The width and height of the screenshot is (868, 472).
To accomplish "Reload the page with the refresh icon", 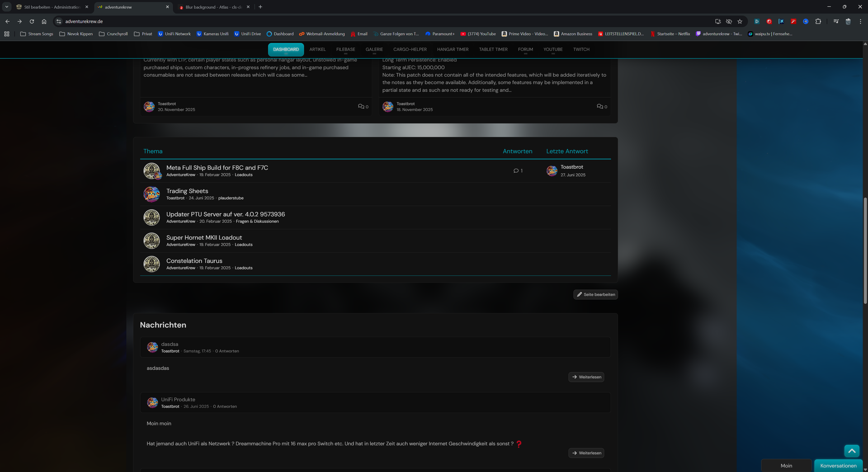I will (x=32, y=21).
